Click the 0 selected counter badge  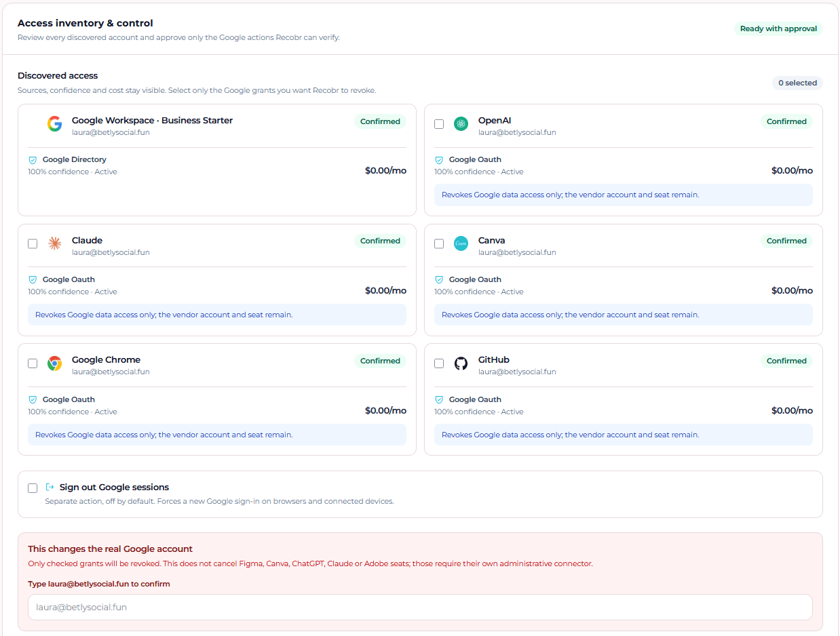point(797,83)
